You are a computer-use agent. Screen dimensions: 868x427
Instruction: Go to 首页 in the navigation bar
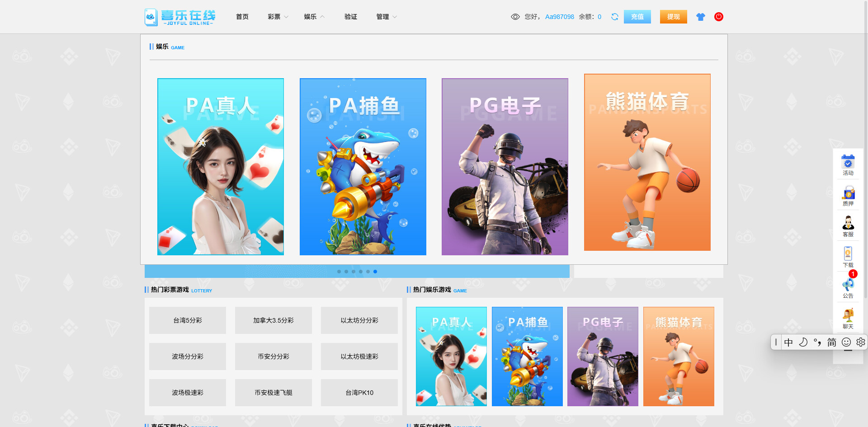click(242, 17)
